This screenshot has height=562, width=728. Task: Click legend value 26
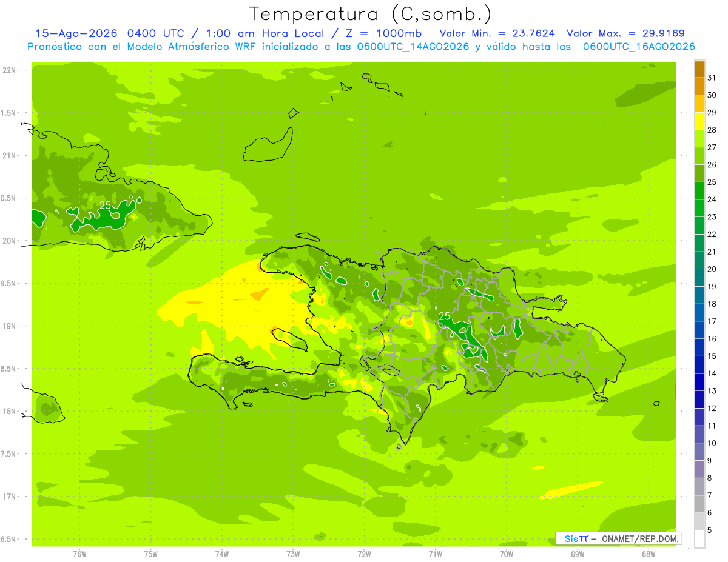coord(712,165)
